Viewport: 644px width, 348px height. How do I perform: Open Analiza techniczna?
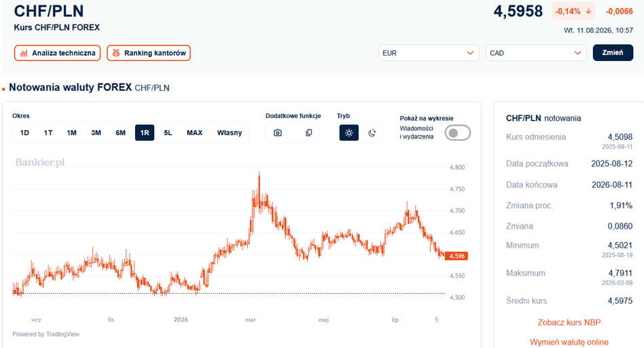(58, 53)
